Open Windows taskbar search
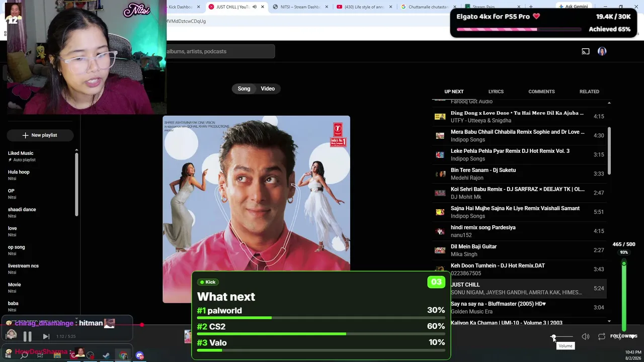 pyautogui.click(x=24, y=355)
